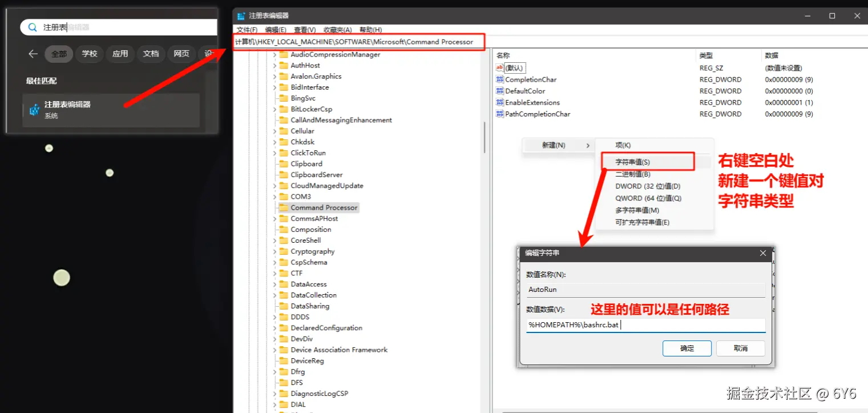
Task: Expand the DiagnosticLogCSP tree node
Action: [274, 394]
